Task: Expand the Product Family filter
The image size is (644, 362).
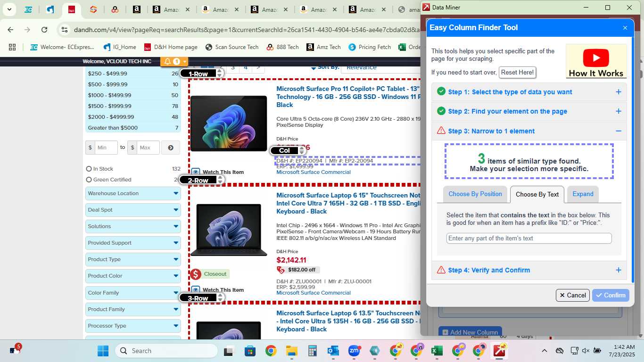Action: click(x=133, y=309)
